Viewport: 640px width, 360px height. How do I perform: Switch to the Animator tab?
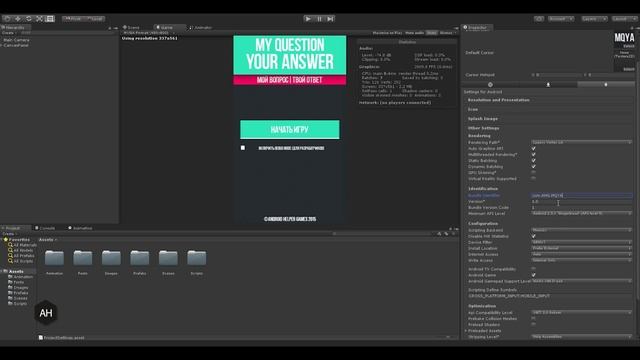coord(201,27)
